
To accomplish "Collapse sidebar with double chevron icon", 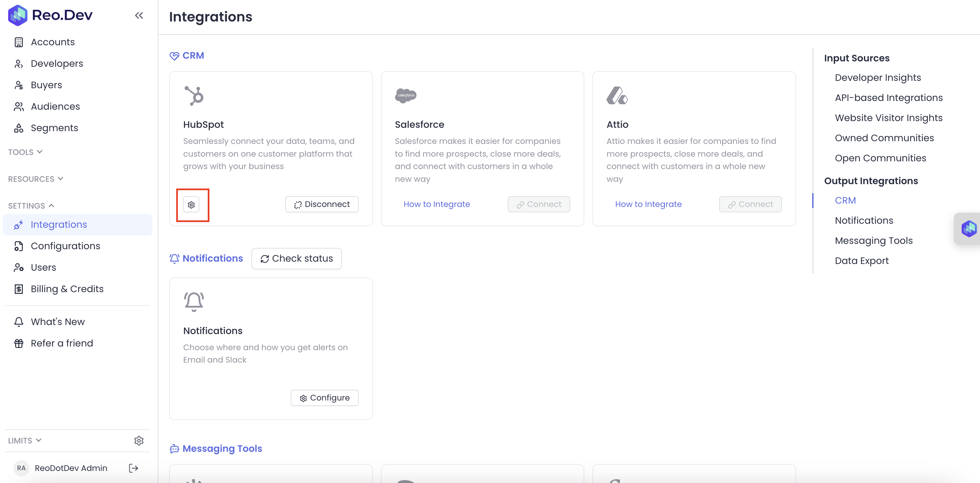I will (x=139, y=15).
